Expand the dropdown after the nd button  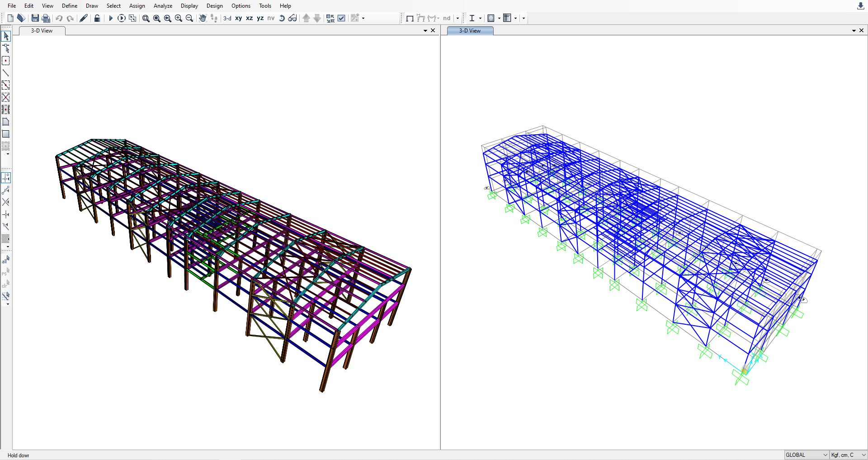coord(458,18)
